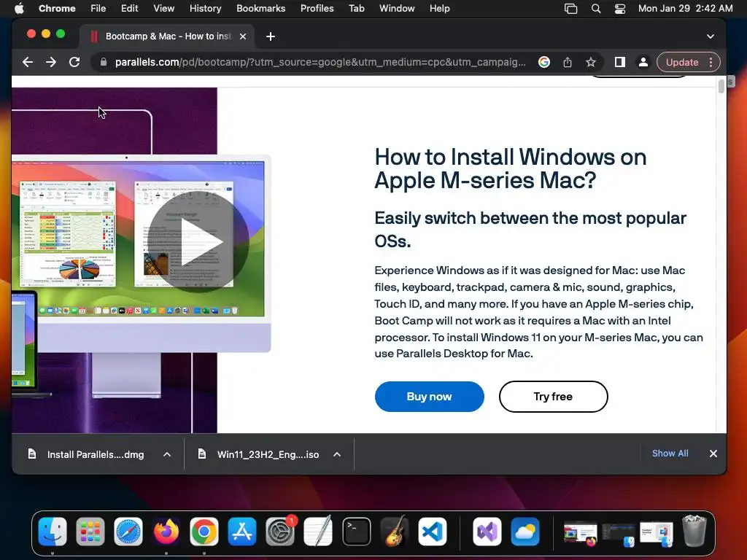Bookmark this page with the star icon
The width and height of the screenshot is (747, 560).
tap(591, 63)
